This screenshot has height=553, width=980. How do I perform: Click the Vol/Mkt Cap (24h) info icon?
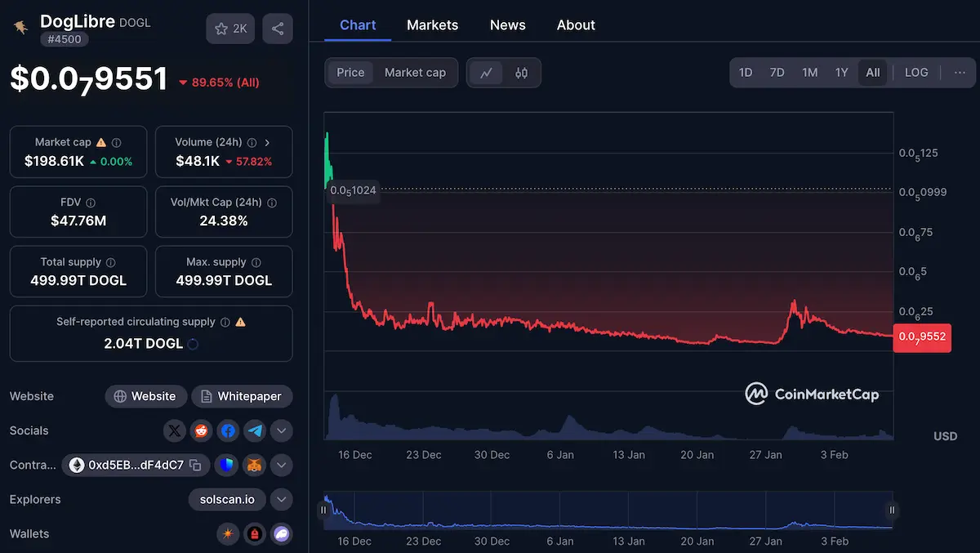pyautogui.click(x=272, y=203)
